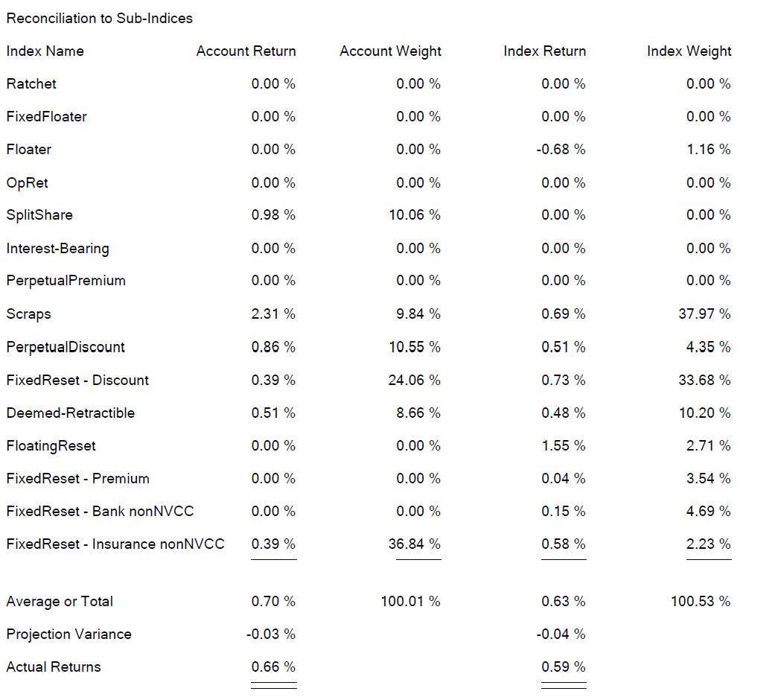Select the 'Deemed-Retractible' row label
The height and width of the screenshot is (700, 778).
pos(71,413)
